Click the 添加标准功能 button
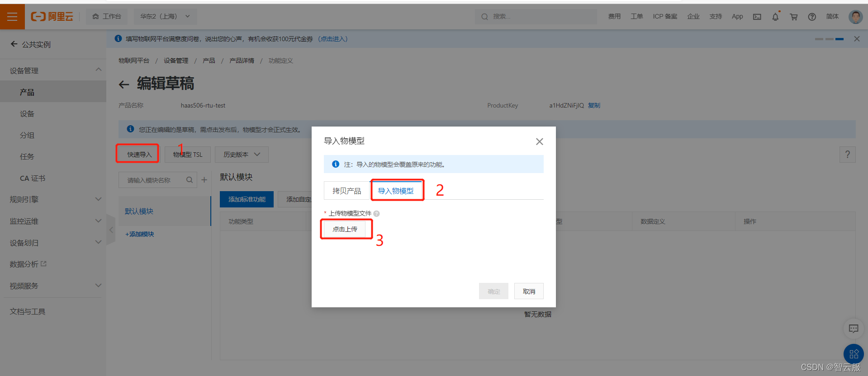 [x=247, y=199]
